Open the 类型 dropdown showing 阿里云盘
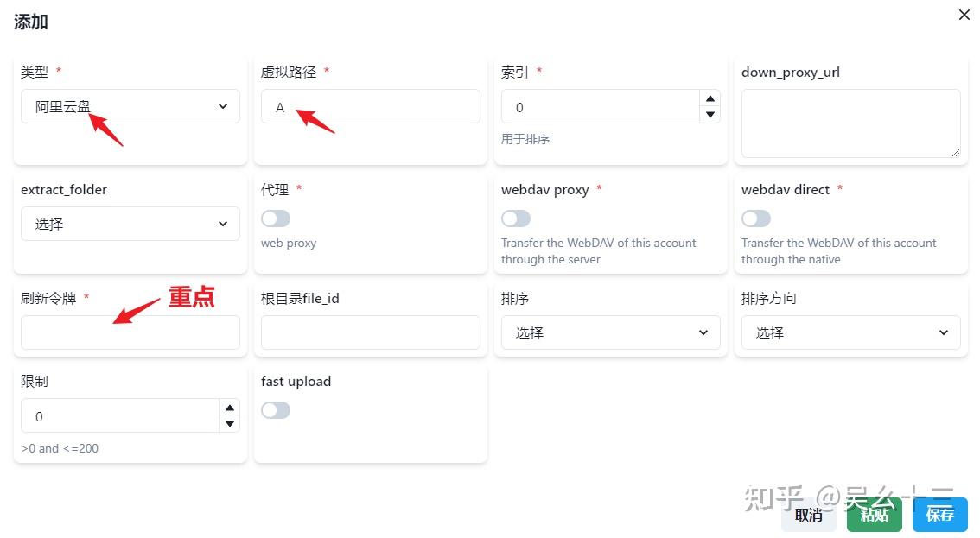This screenshot has height=538, width=980. (x=130, y=107)
